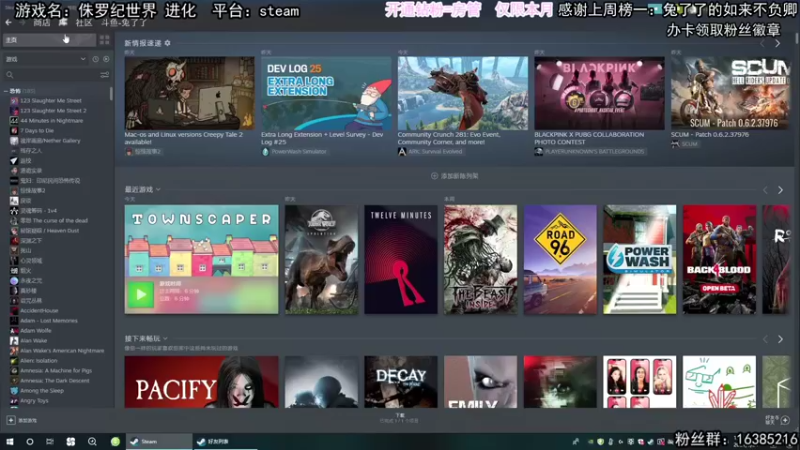Collapse the 恐怖 category in game list
Screen dimensions: 800x450
pyautogui.click(x=6, y=91)
